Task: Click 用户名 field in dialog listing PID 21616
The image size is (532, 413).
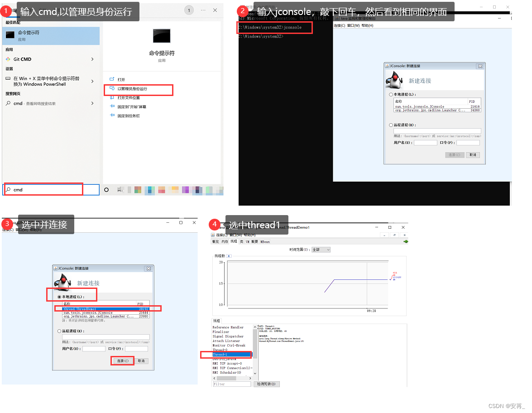Action: pyautogui.click(x=426, y=143)
